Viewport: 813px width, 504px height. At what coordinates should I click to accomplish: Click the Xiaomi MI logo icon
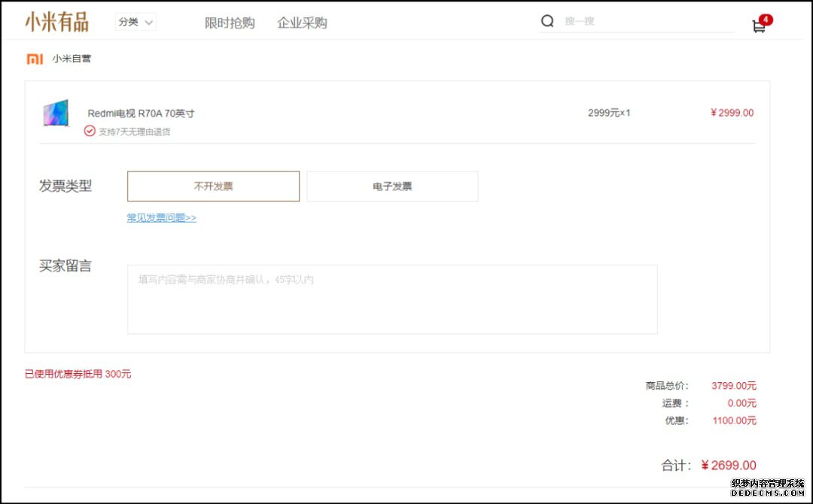(35, 59)
